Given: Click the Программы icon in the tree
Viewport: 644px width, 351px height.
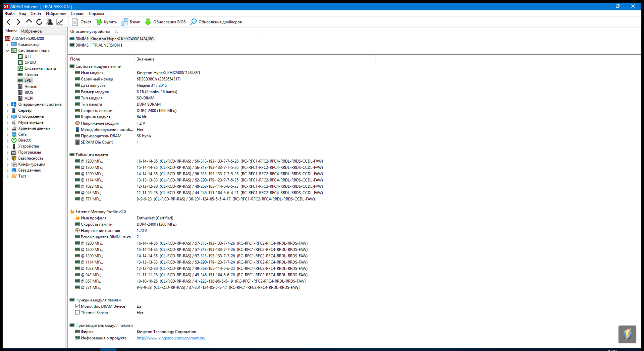Looking at the screenshot, I should 14,153.
